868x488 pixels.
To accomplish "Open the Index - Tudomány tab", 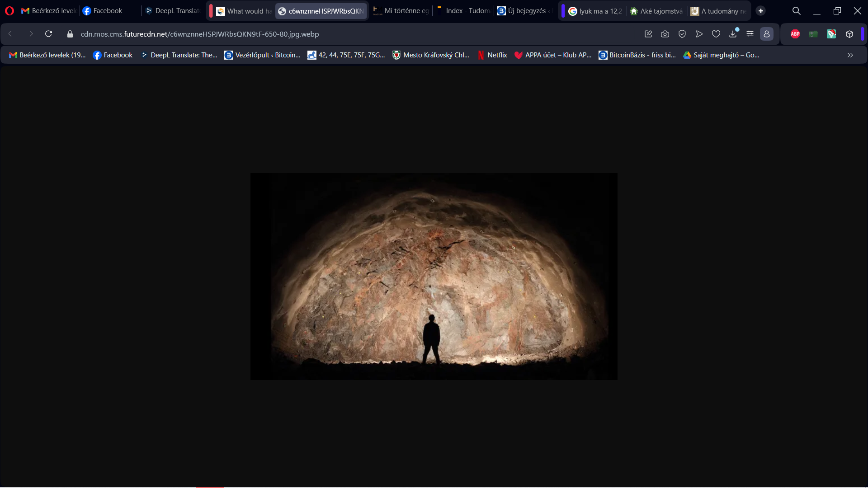I will click(463, 11).
